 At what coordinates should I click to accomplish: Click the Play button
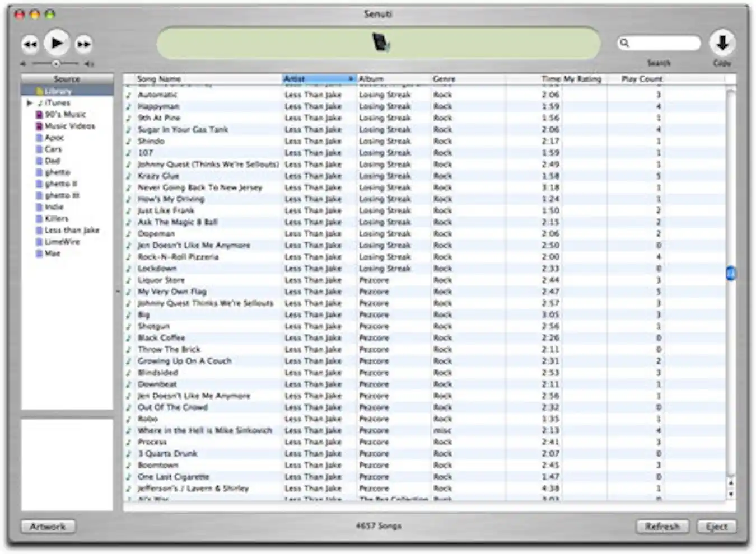[x=56, y=43]
